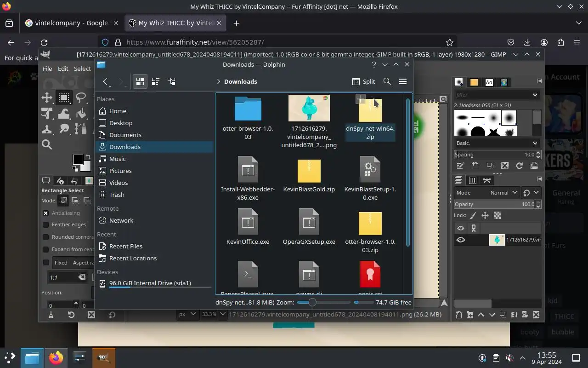Save tool preset icon in GIMP

pyautogui.click(x=51, y=315)
